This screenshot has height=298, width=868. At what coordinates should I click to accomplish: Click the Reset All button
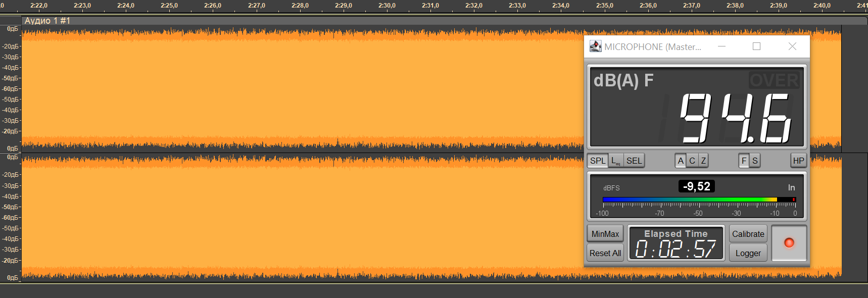(605, 253)
